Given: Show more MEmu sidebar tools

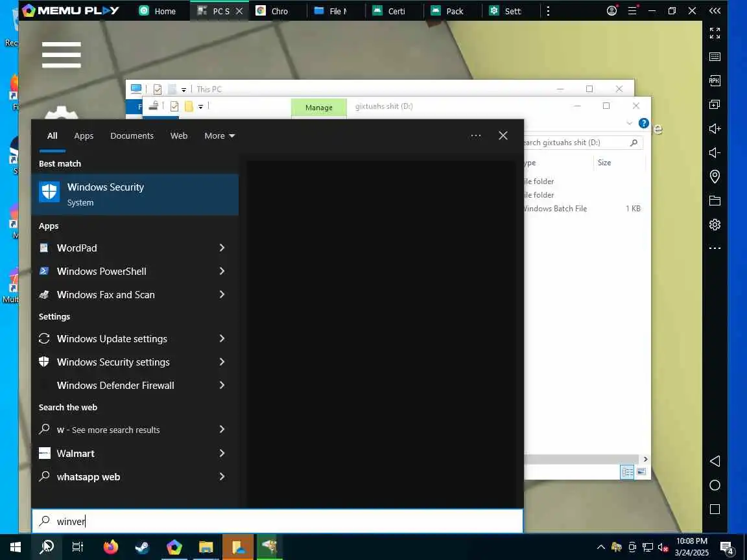Looking at the screenshot, I should [715, 248].
